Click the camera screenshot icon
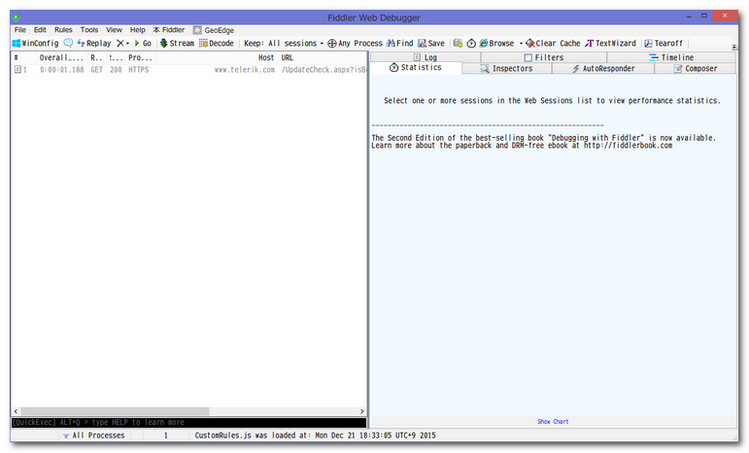 458,43
